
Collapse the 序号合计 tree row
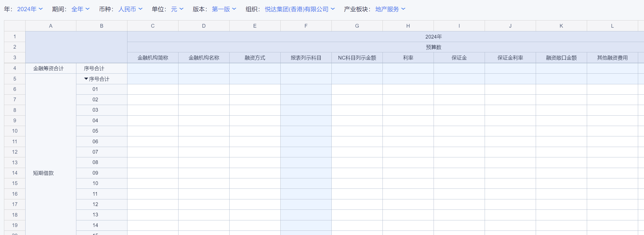pyautogui.click(x=86, y=79)
